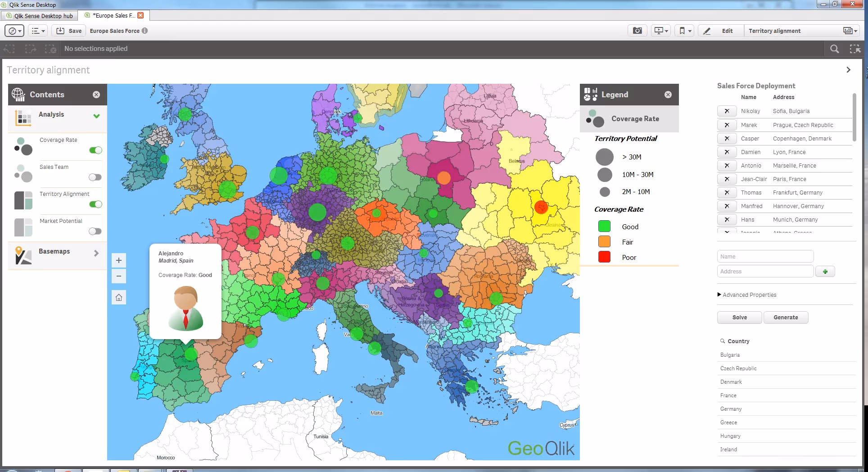Select the Basemaps icon in Contents panel
868x472 pixels.
(23, 255)
